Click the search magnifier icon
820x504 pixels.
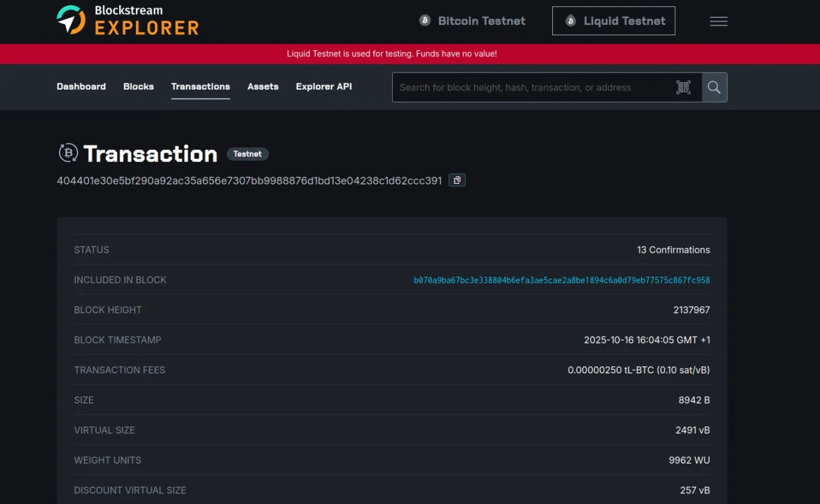[x=714, y=87]
